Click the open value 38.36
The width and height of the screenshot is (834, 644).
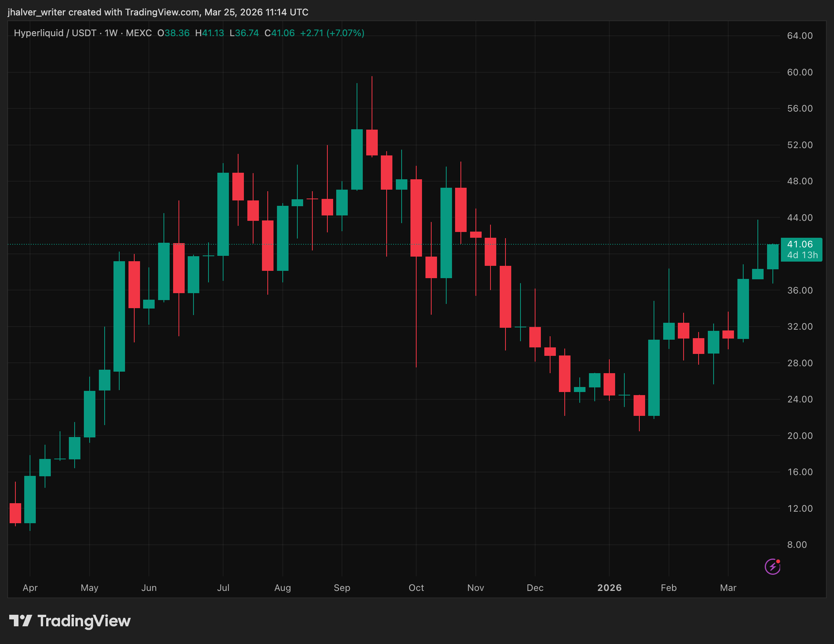click(x=177, y=33)
